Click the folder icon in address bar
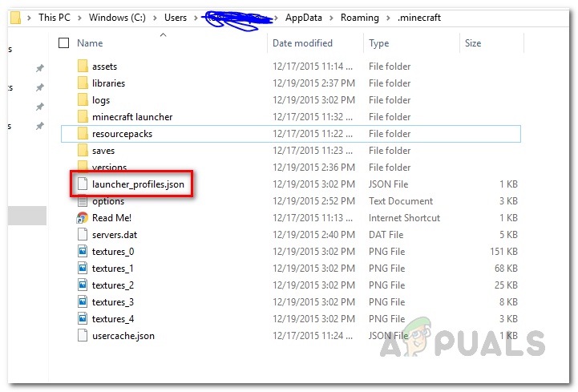The height and width of the screenshot is (392, 578). pyautogui.click(x=15, y=18)
